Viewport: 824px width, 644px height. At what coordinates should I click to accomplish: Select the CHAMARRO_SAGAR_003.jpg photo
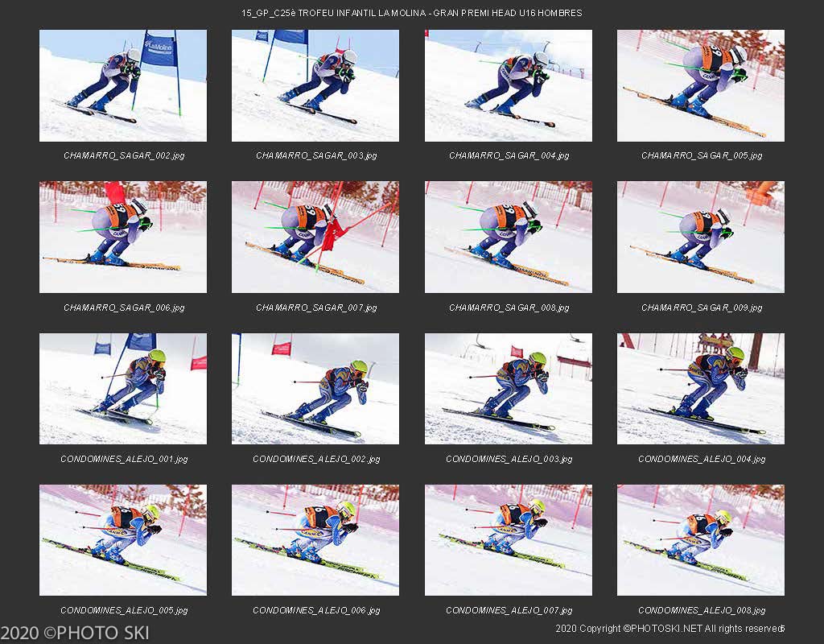315,85
